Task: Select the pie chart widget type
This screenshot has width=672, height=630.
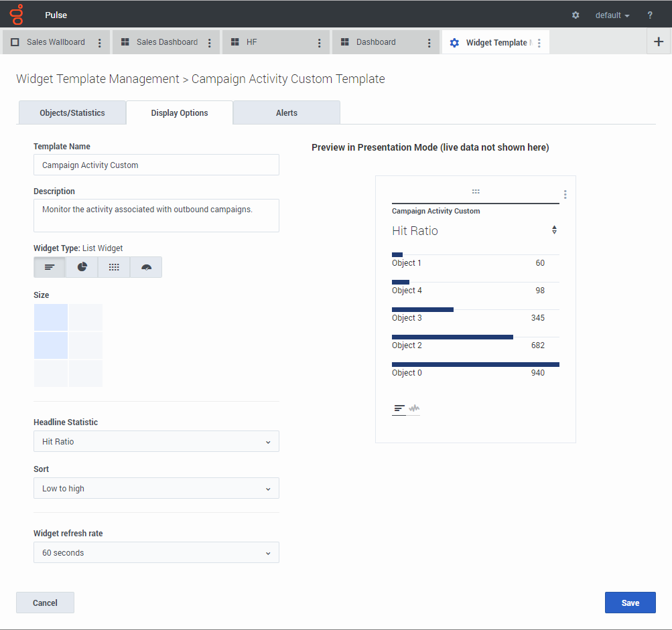Action: tap(82, 267)
